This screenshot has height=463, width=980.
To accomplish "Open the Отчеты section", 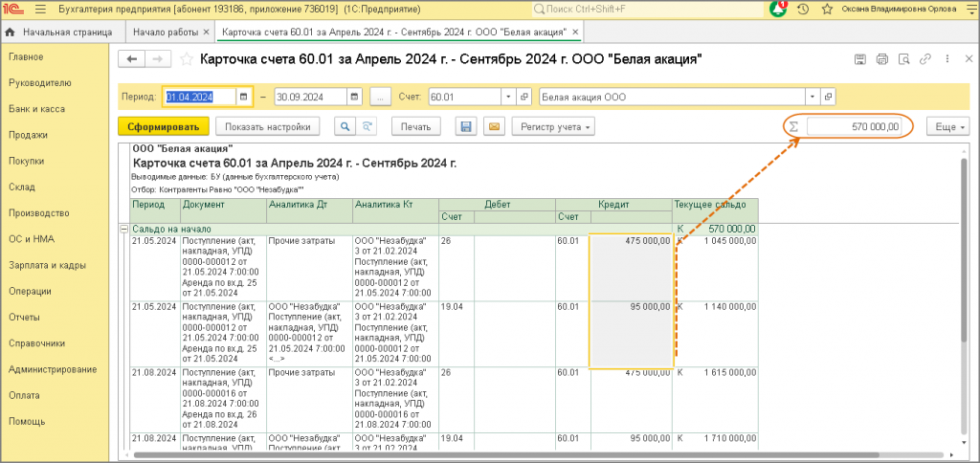I will point(25,317).
